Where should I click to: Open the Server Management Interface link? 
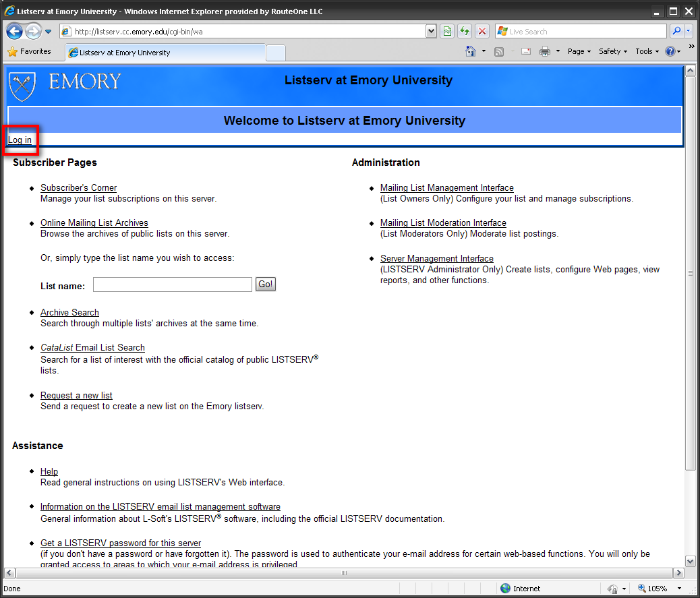tap(436, 258)
